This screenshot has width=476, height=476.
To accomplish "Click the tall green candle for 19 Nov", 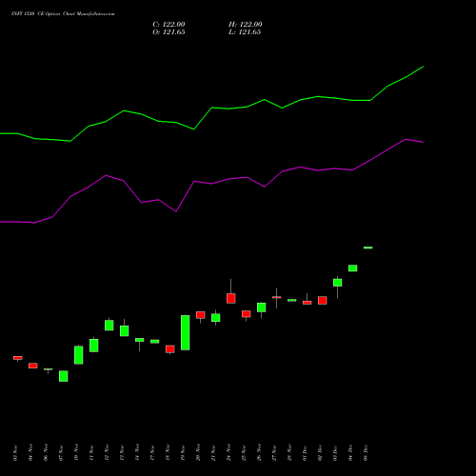I will 186,332.
